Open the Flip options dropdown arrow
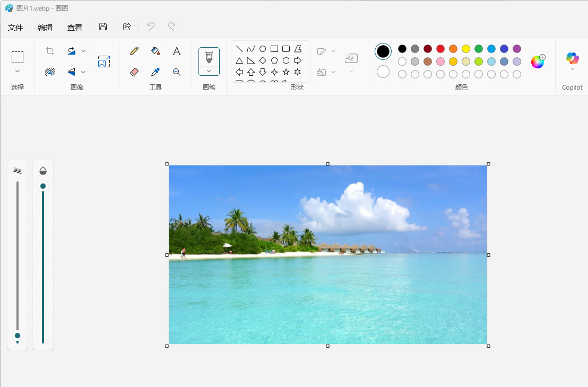 83,72
